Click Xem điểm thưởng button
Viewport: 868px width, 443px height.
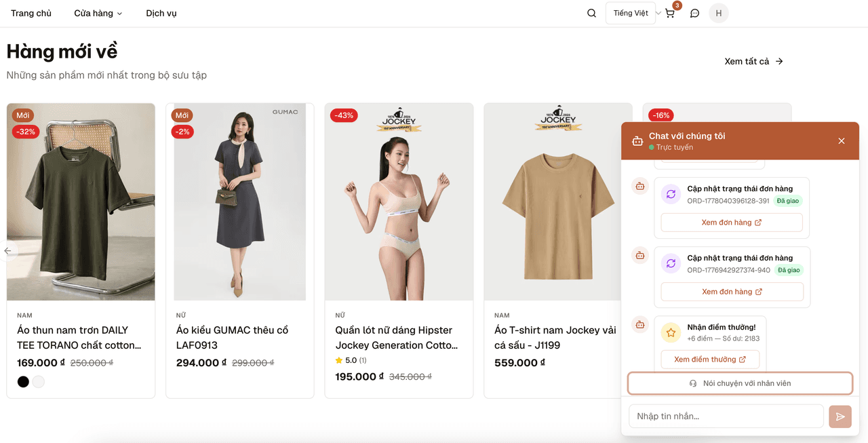[x=710, y=360]
